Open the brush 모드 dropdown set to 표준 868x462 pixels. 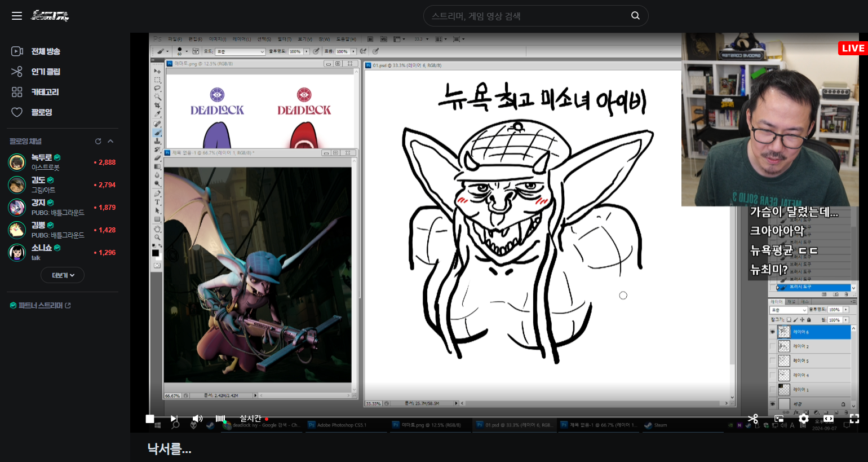point(240,51)
